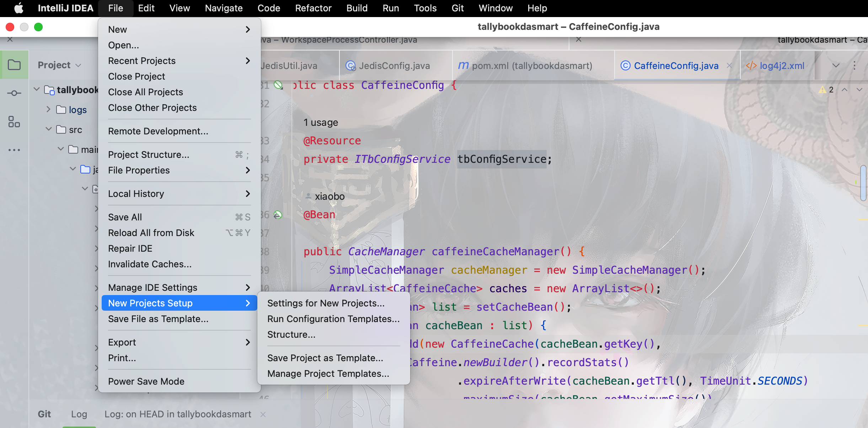The height and width of the screenshot is (428, 868).
Task: Choose Invalidate Caches… from File menu
Action: 150,264
